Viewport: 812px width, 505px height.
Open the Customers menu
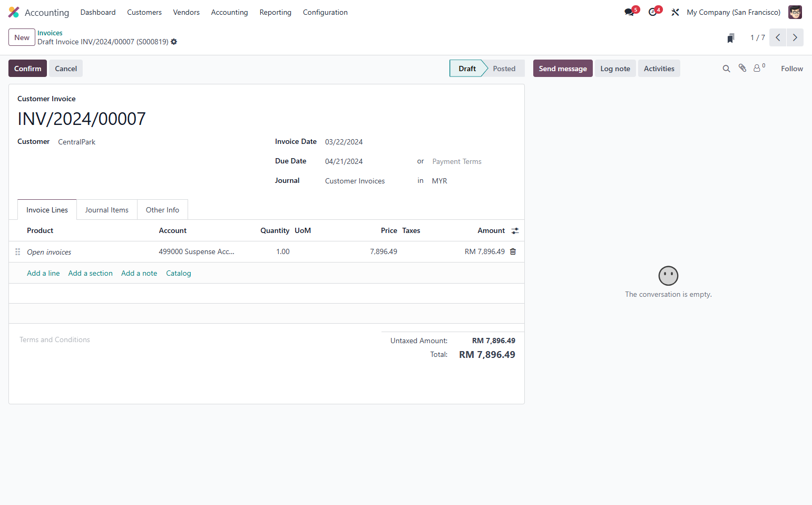(144, 12)
